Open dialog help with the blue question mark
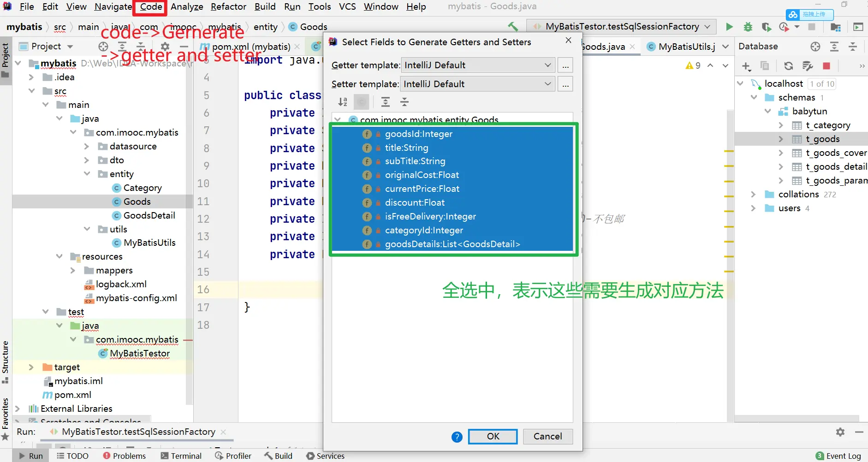868x462 pixels. [457, 437]
